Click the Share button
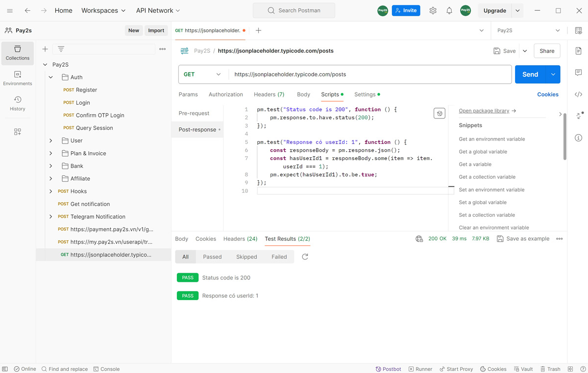 pos(547,51)
